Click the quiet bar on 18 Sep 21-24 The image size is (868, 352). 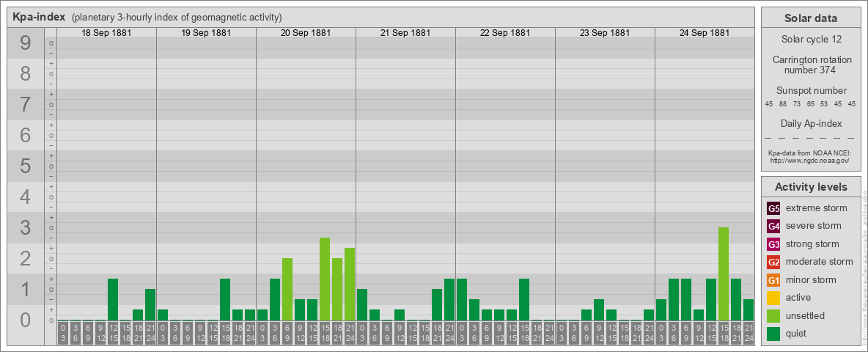[150, 304]
